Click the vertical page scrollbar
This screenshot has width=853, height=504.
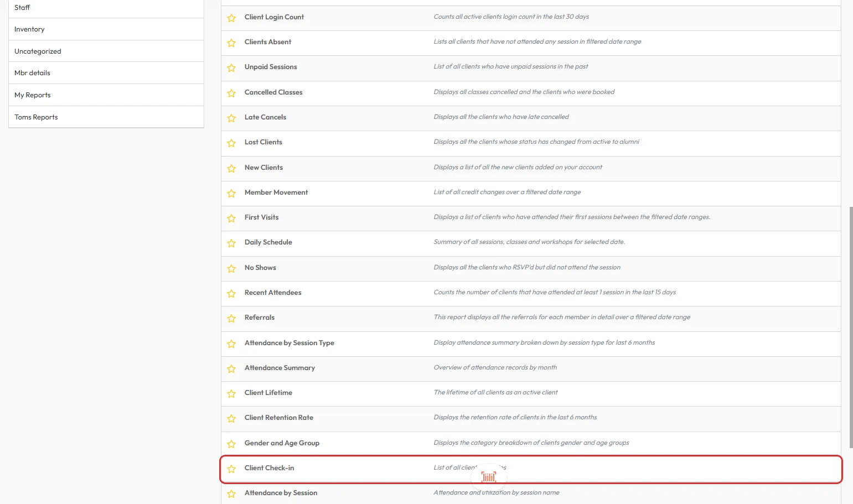pyautogui.click(x=851, y=326)
